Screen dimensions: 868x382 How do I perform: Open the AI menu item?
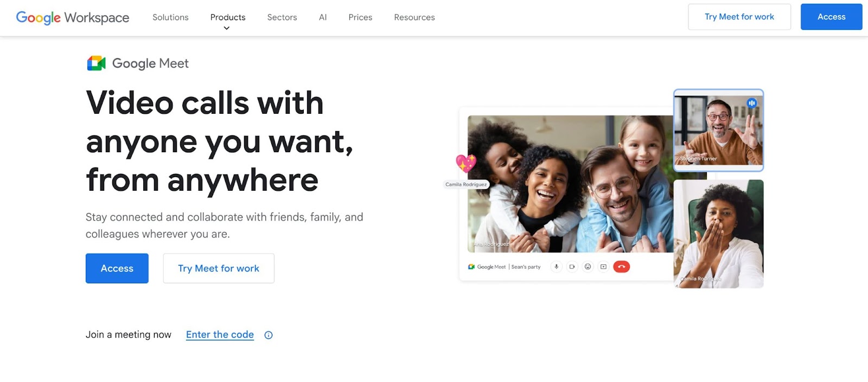click(x=323, y=17)
